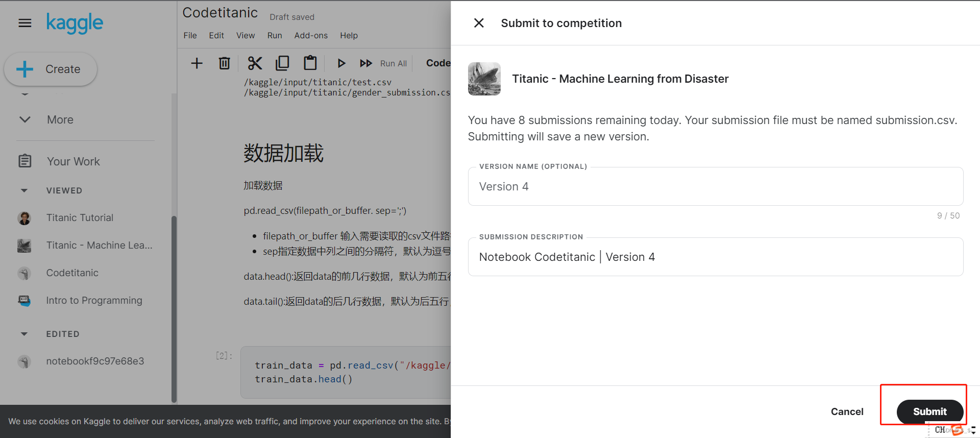Click the code cell with train_data
The width and height of the screenshot is (980, 438).
point(346,372)
